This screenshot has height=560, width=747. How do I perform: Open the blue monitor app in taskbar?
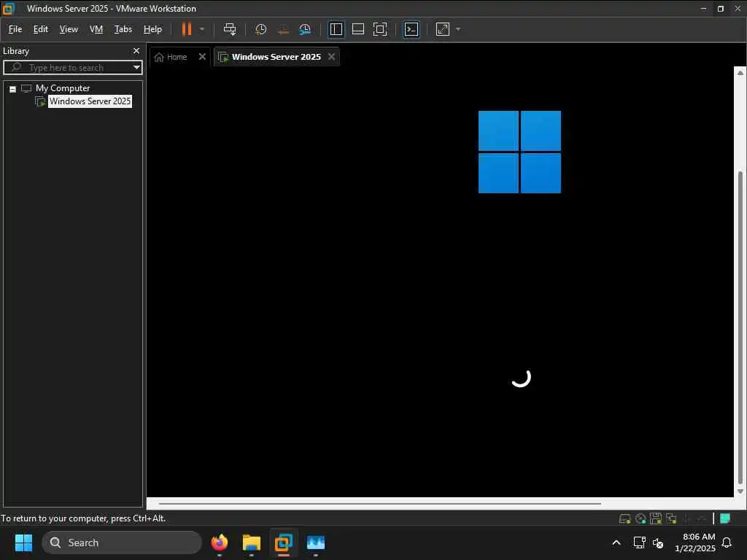315,542
